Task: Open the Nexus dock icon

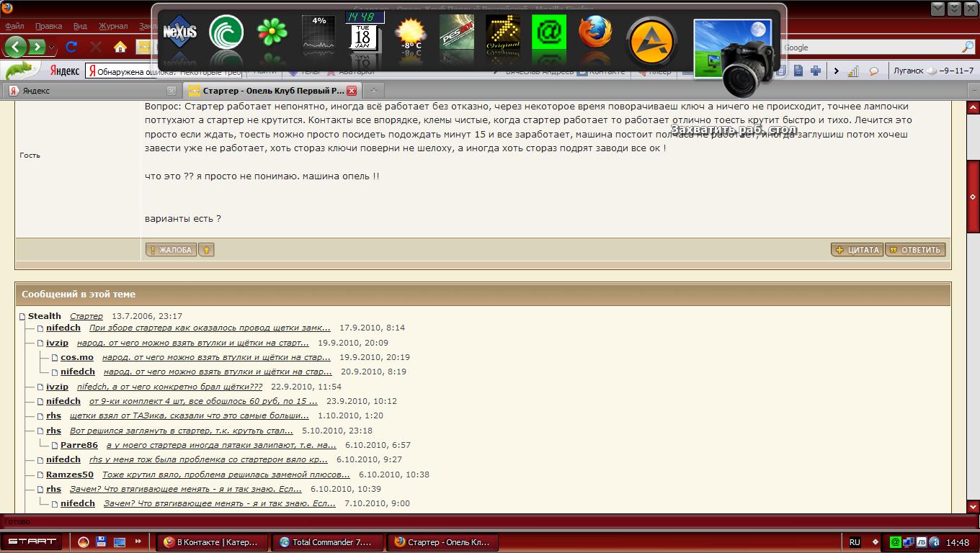Action: click(x=179, y=33)
